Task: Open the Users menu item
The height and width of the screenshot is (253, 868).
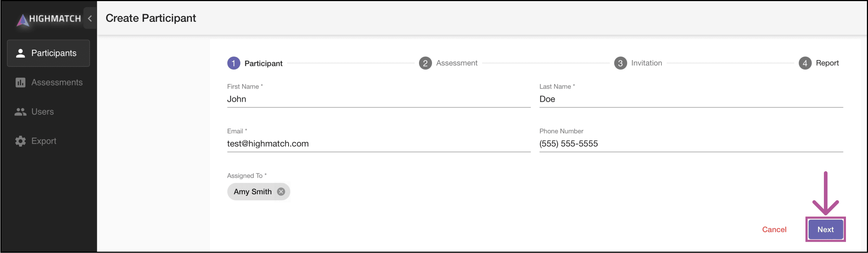Action: (48, 112)
